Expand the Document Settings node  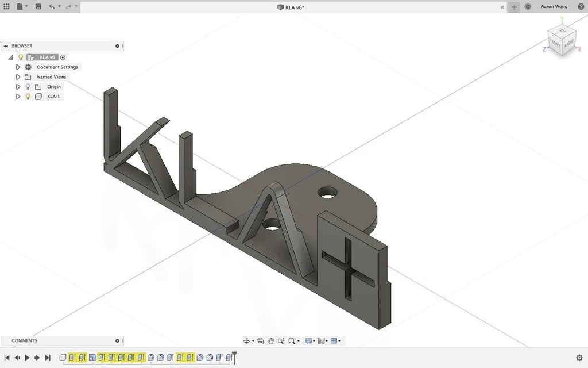click(x=18, y=67)
